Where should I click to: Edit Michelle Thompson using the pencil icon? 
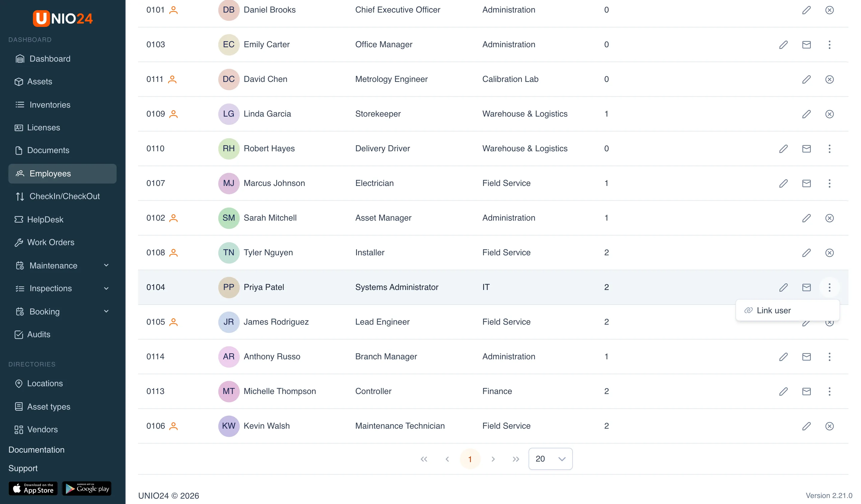(783, 392)
